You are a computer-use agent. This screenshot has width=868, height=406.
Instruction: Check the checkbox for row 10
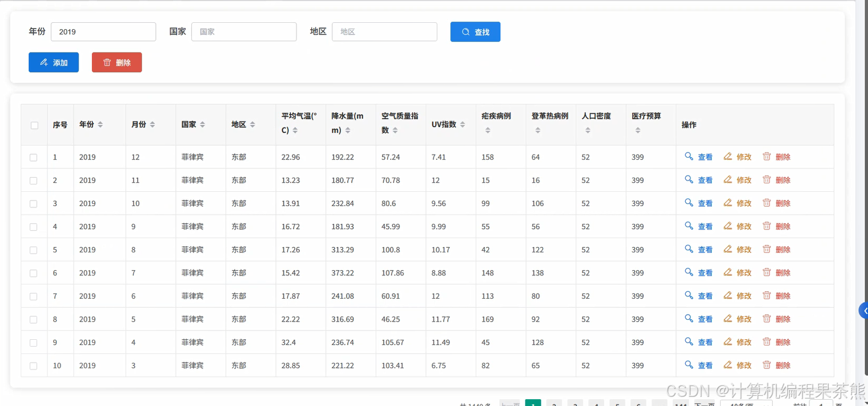(x=34, y=366)
